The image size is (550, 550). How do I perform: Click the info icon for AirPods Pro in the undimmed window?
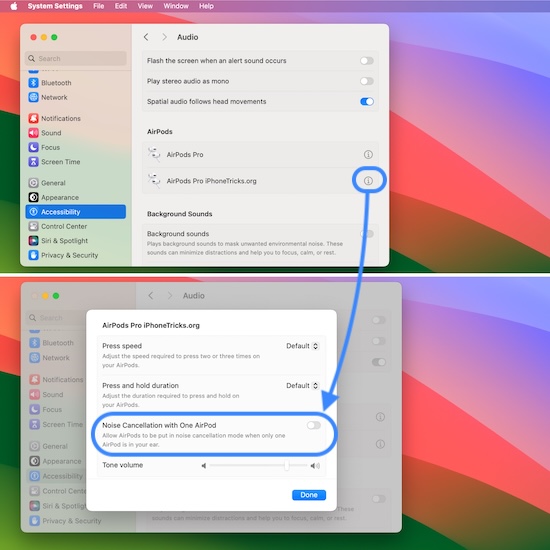tap(368, 154)
